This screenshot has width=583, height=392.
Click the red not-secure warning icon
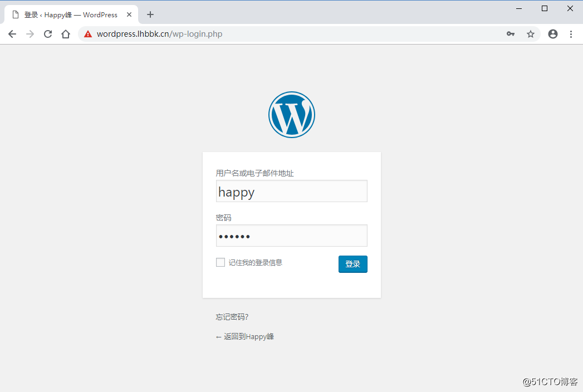click(88, 34)
